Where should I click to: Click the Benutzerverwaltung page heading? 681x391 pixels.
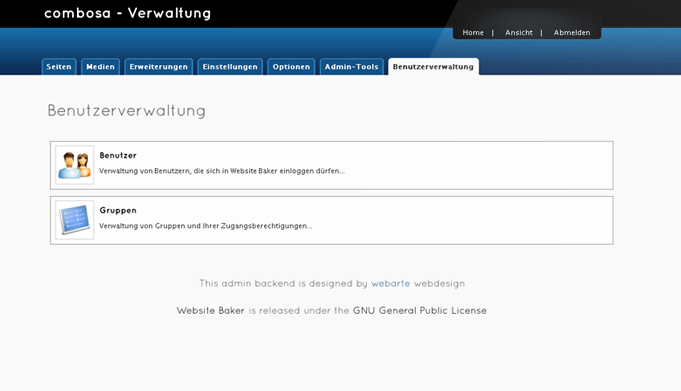[126, 111]
